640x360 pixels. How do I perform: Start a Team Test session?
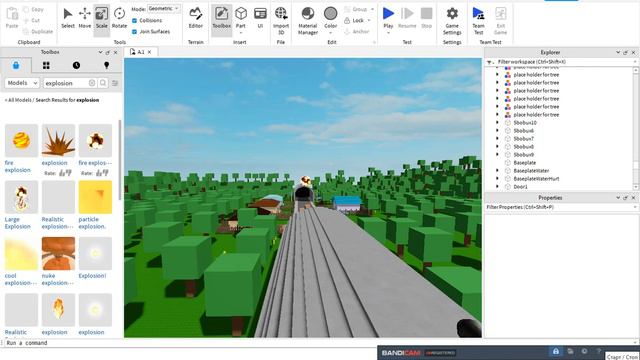[478, 20]
